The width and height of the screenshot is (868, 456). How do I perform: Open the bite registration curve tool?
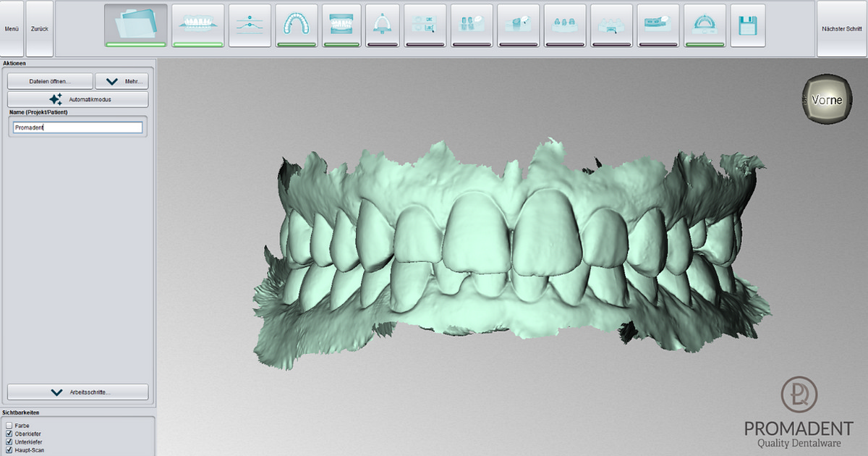[x=250, y=25]
